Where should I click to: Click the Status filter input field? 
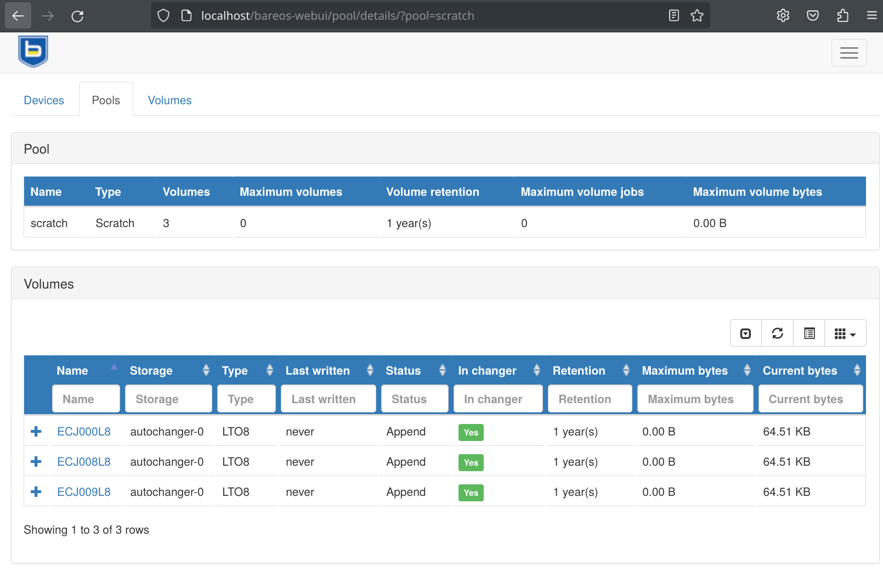click(x=415, y=399)
